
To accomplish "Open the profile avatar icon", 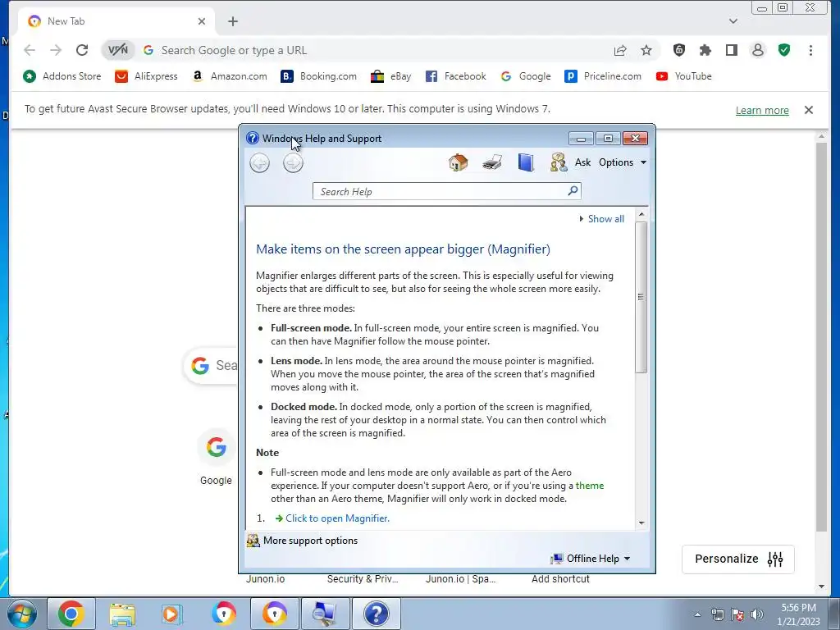I will point(757,50).
